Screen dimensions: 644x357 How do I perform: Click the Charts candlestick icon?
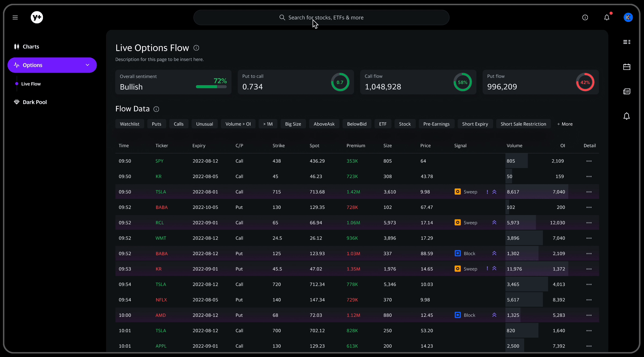pos(17,47)
